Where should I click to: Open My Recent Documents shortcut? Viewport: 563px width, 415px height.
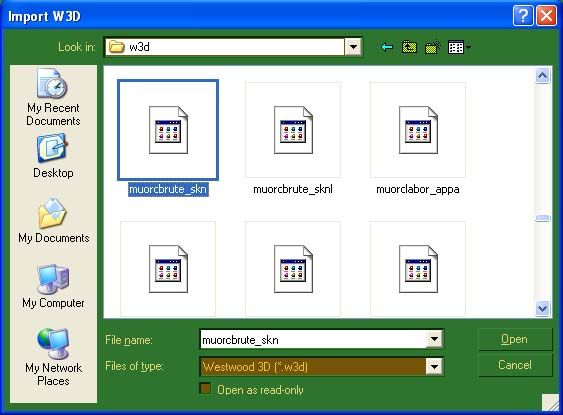(x=53, y=98)
